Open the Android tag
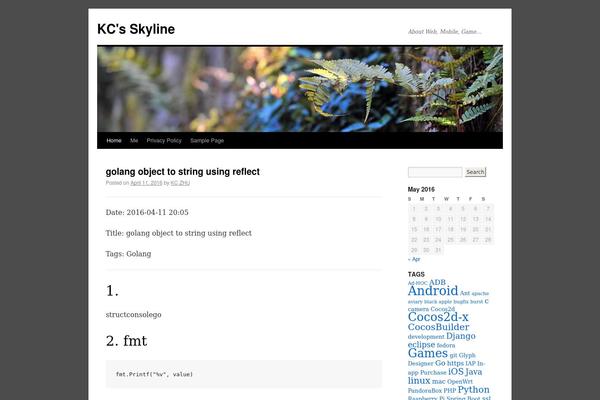Viewport: 600px width, 400px height. 433,291
